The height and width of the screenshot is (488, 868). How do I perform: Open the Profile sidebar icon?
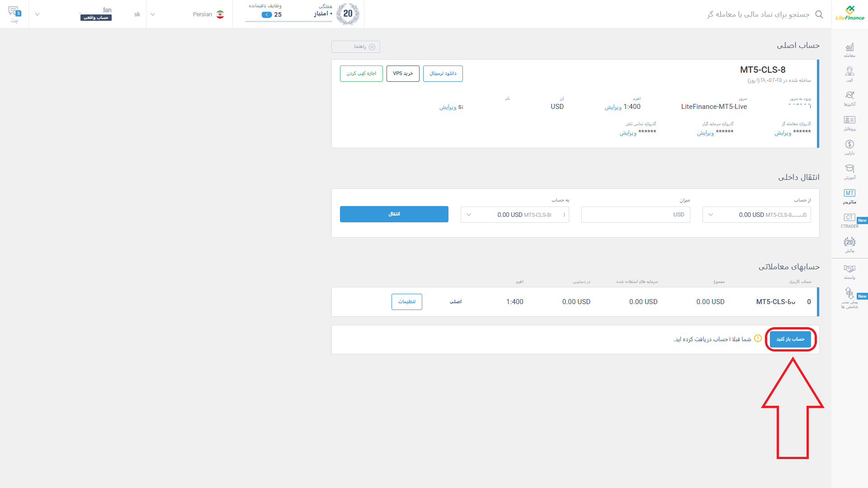pyautogui.click(x=849, y=123)
